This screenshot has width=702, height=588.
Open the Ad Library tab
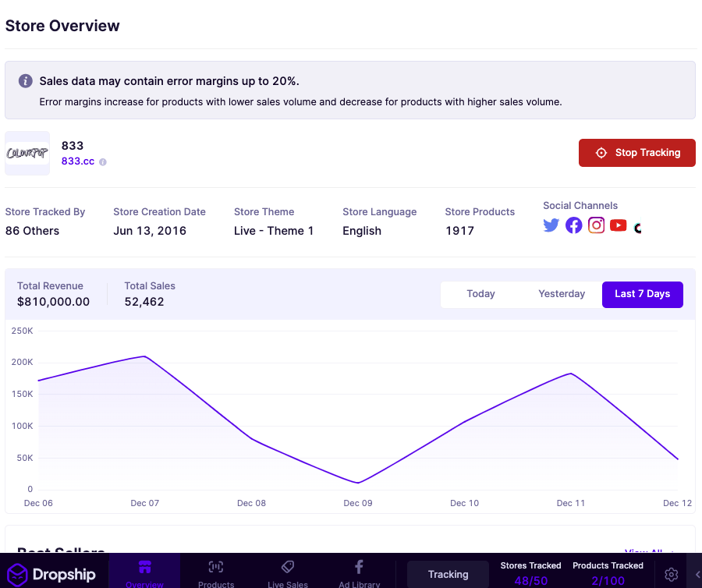coord(359,574)
